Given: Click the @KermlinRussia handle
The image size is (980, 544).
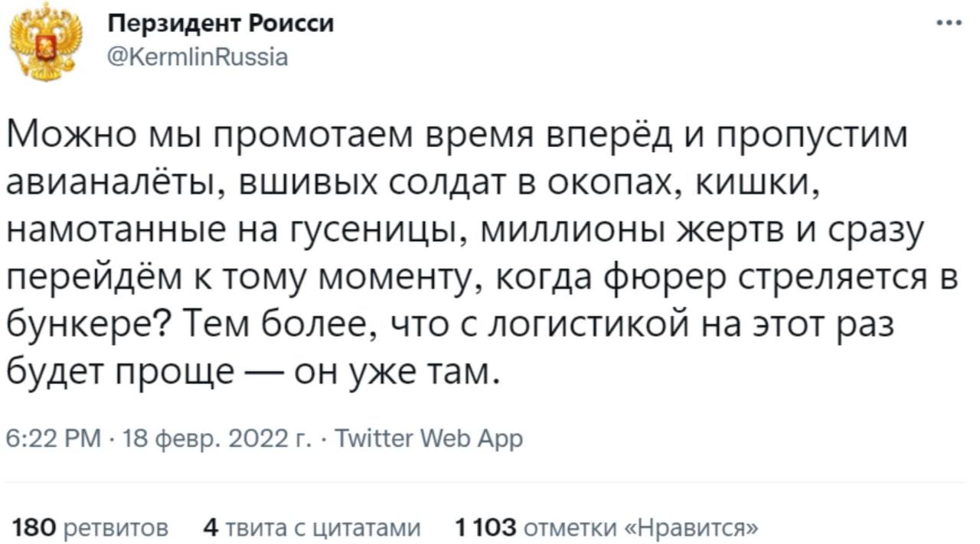Looking at the screenshot, I should pos(198,57).
